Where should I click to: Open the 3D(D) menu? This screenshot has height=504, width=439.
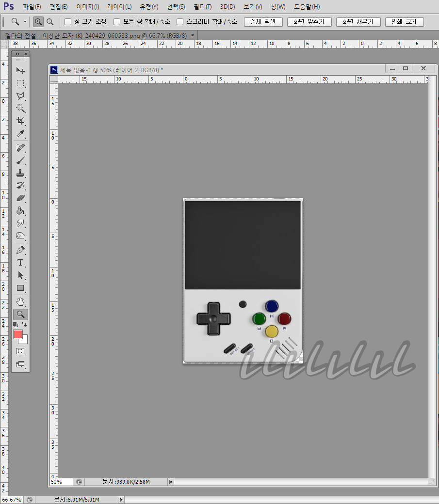tap(228, 7)
